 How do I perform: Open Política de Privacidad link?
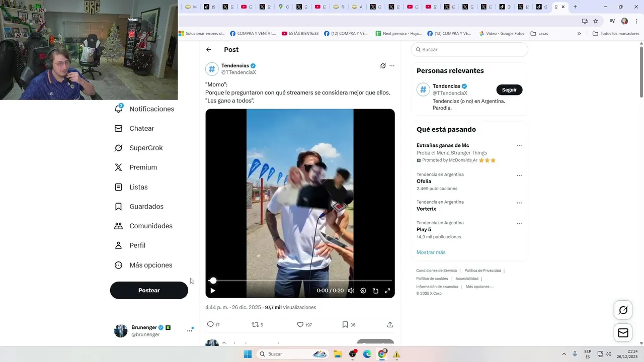point(482,270)
